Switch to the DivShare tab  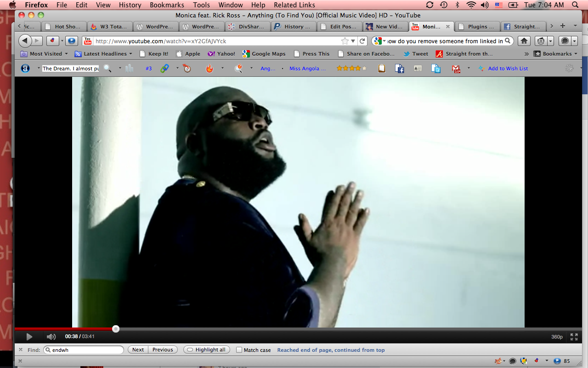pos(248,27)
